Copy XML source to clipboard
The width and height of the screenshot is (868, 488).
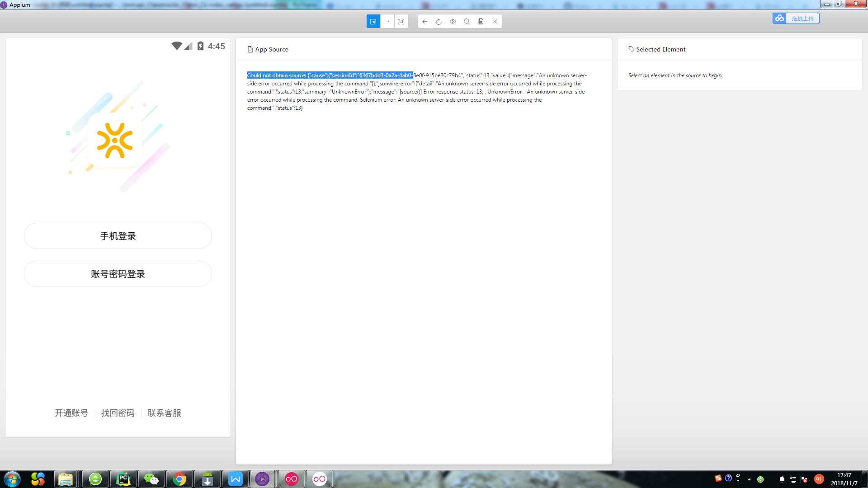click(x=481, y=21)
